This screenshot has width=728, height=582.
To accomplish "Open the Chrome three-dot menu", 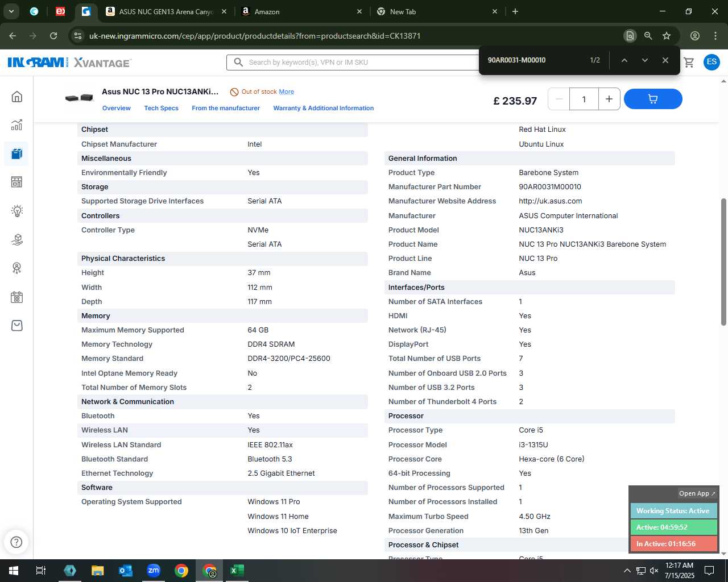I will 715,36.
